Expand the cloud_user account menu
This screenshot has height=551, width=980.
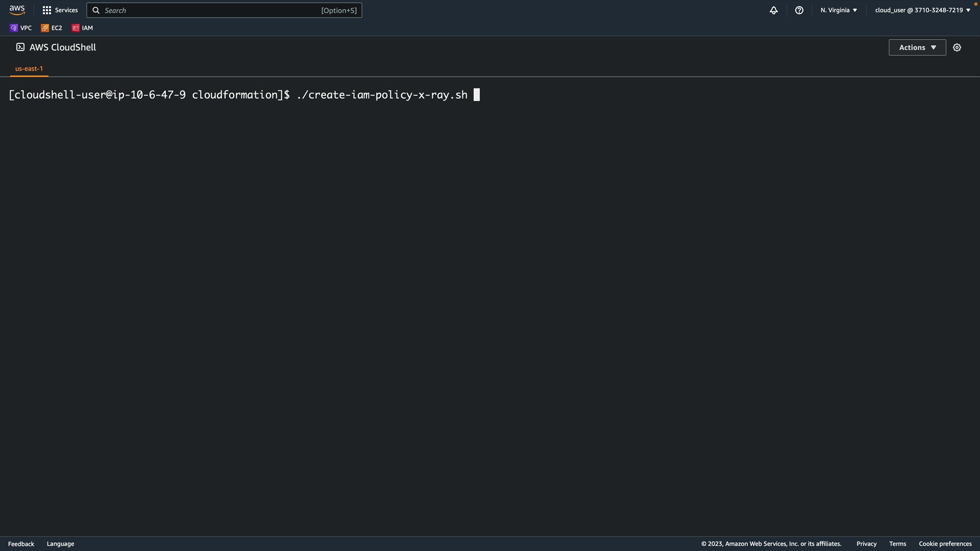pos(922,10)
